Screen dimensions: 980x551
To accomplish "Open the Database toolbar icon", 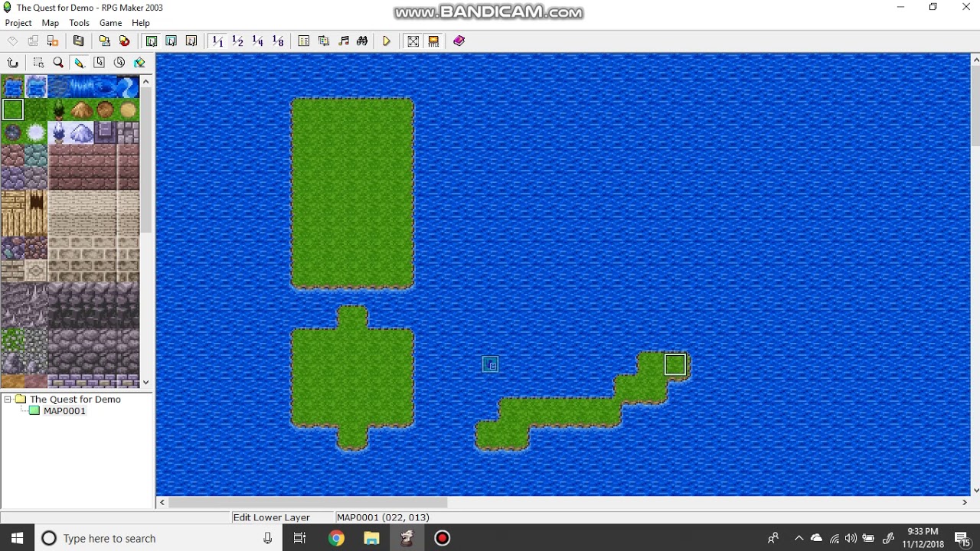I will (304, 41).
